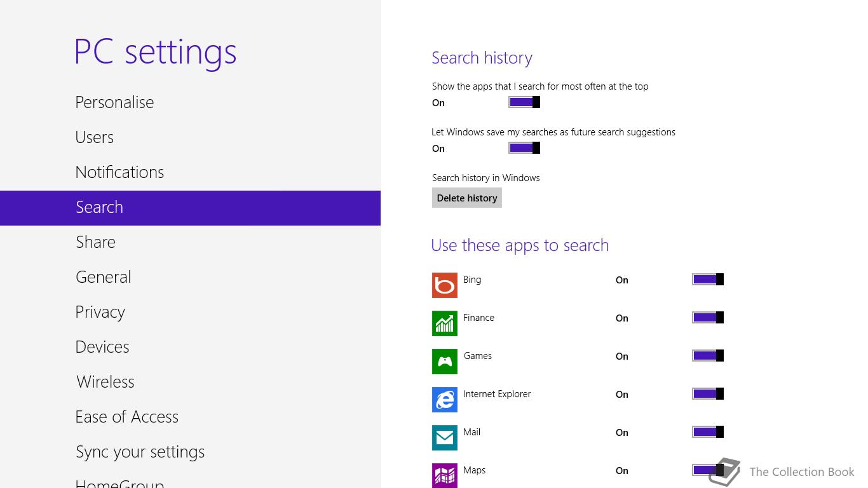Click the Bing app icon
The width and height of the screenshot is (868, 488).
(445, 285)
